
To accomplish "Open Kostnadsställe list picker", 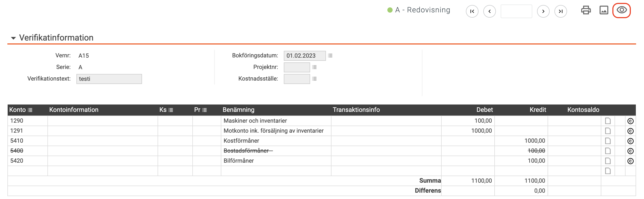I will pos(314,79).
